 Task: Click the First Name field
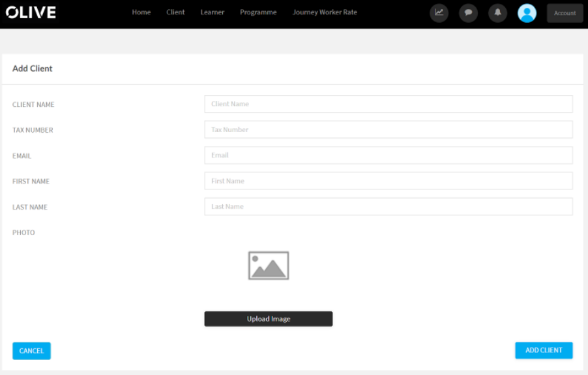(x=388, y=180)
